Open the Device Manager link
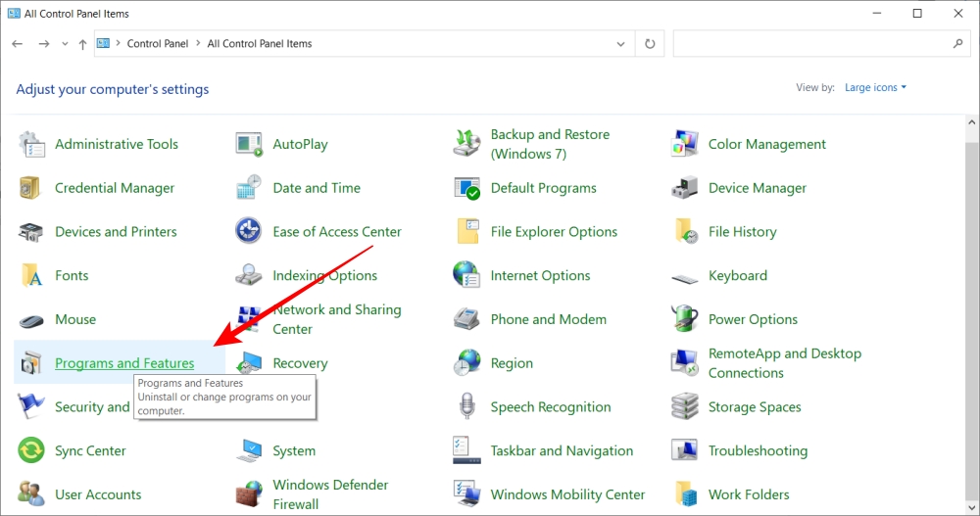980x516 pixels. 757,188
